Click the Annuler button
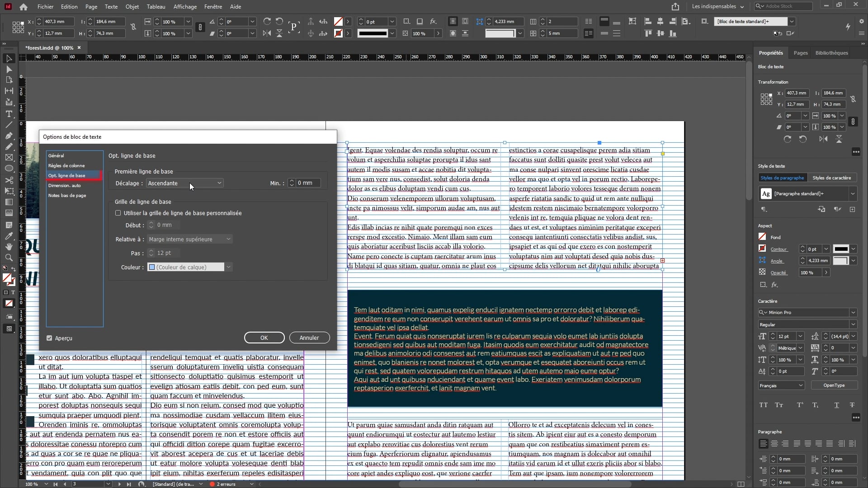Screen dimensions: 868x488 (x=309, y=338)
